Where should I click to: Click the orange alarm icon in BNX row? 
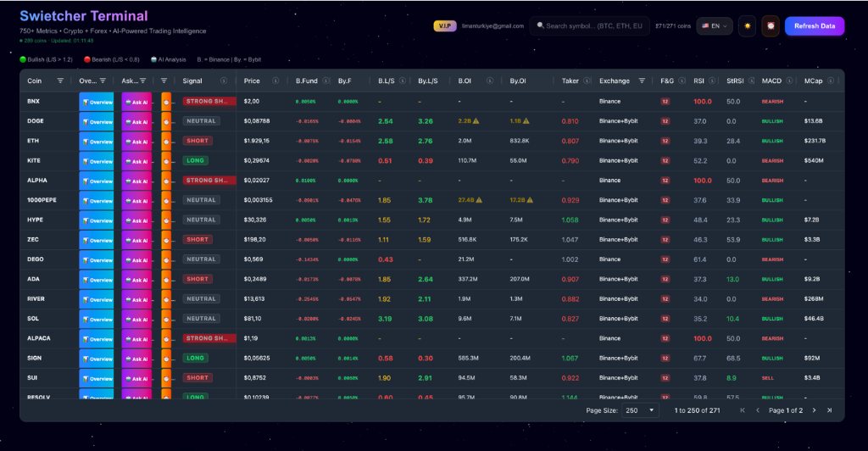(166, 102)
